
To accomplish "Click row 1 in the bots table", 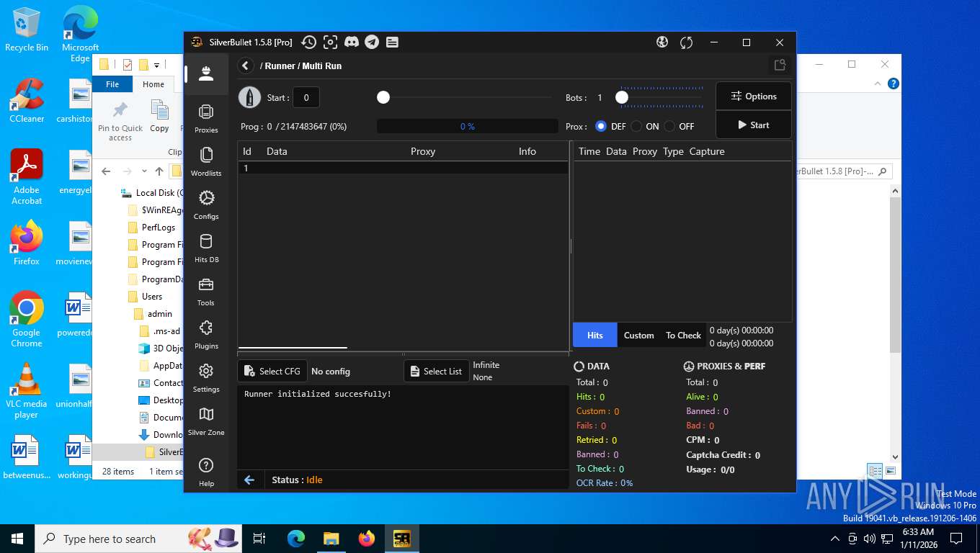I will pos(403,168).
